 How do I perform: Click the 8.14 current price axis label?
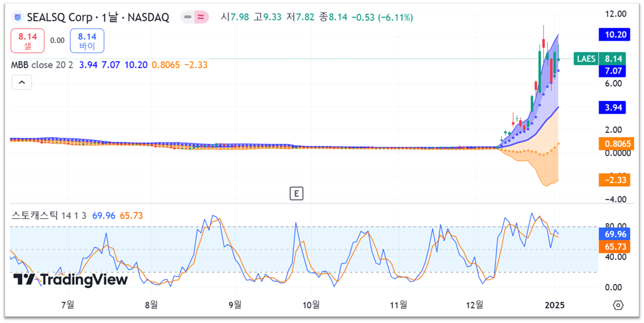pos(612,59)
